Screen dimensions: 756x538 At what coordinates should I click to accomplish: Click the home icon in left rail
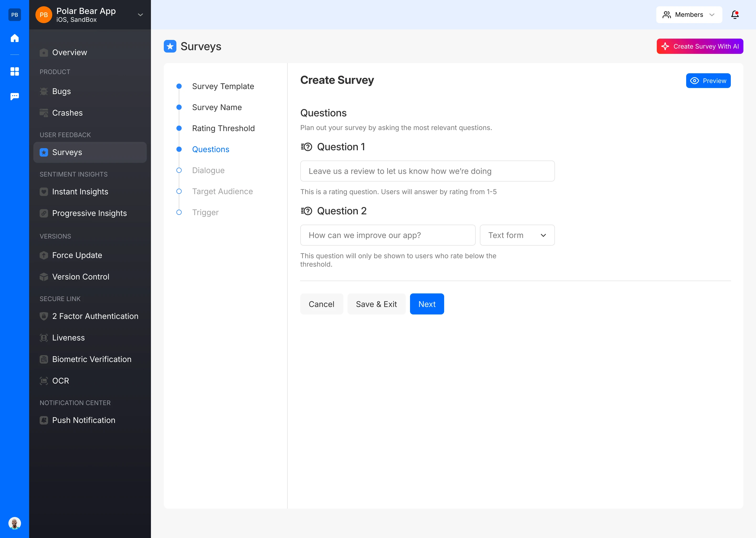[14, 38]
